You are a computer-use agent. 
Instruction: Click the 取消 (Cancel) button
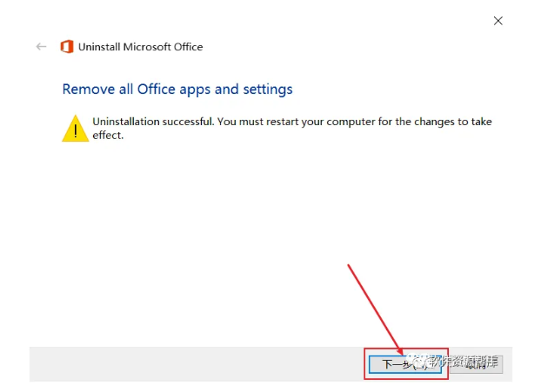click(477, 364)
